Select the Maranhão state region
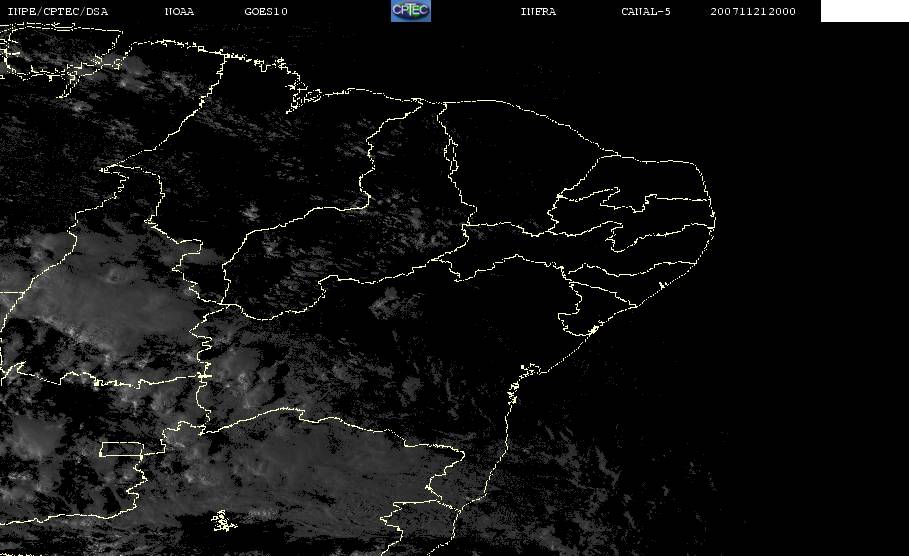 (x=290, y=160)
